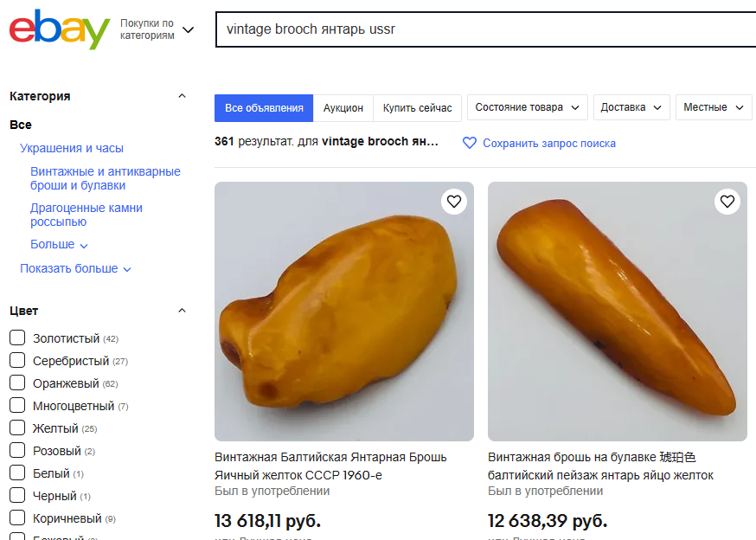Open Состояние товара dropdown
This screenshot has width=756, height=540.
[x=528, y=107]
